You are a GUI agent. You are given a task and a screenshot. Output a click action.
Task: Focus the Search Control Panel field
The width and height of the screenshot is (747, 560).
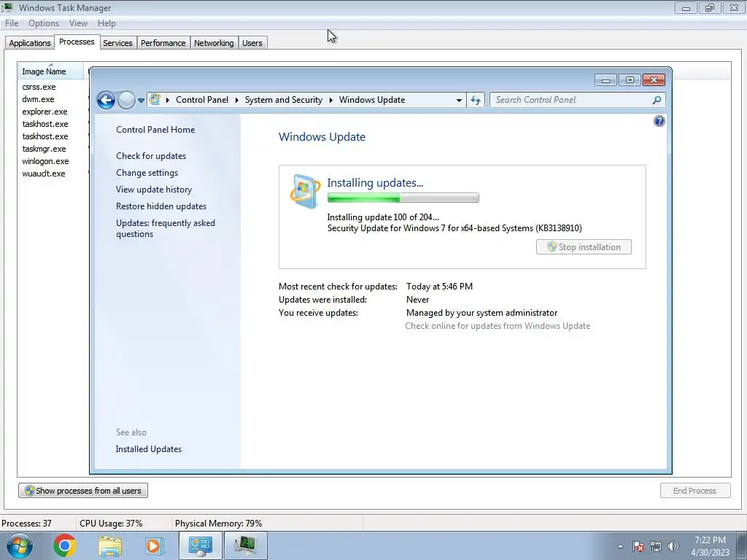(578, 99)
